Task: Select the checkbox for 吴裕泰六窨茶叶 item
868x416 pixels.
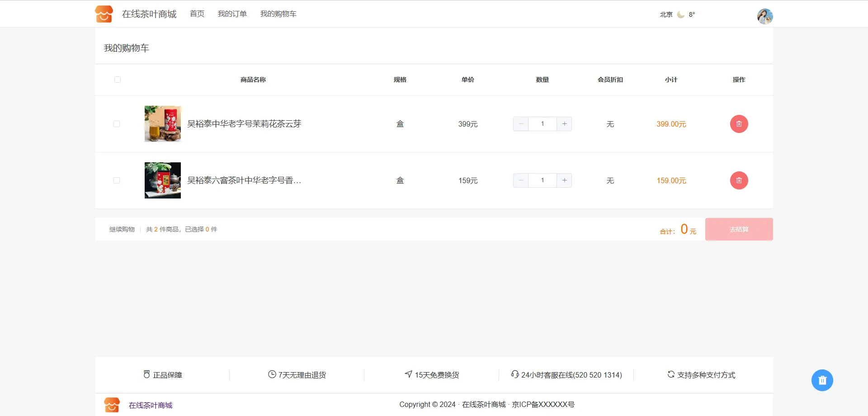Action: pyautogui.click(x=117, y=180)
